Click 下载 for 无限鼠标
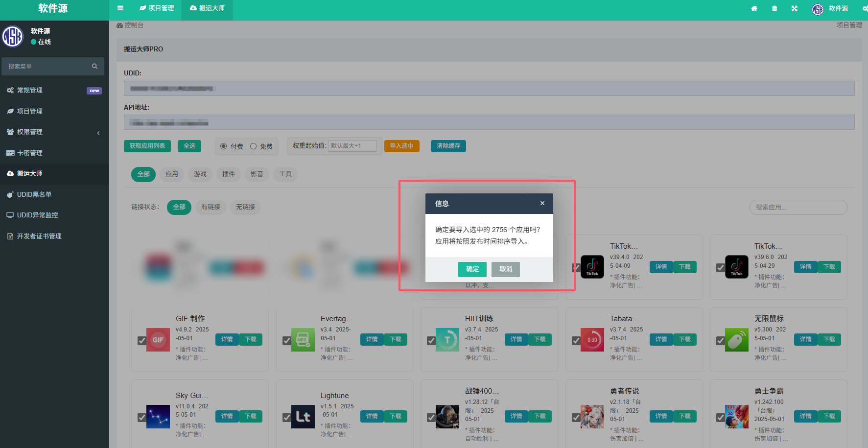The height and width of the screenshot is (448, 868). [829, 339]
